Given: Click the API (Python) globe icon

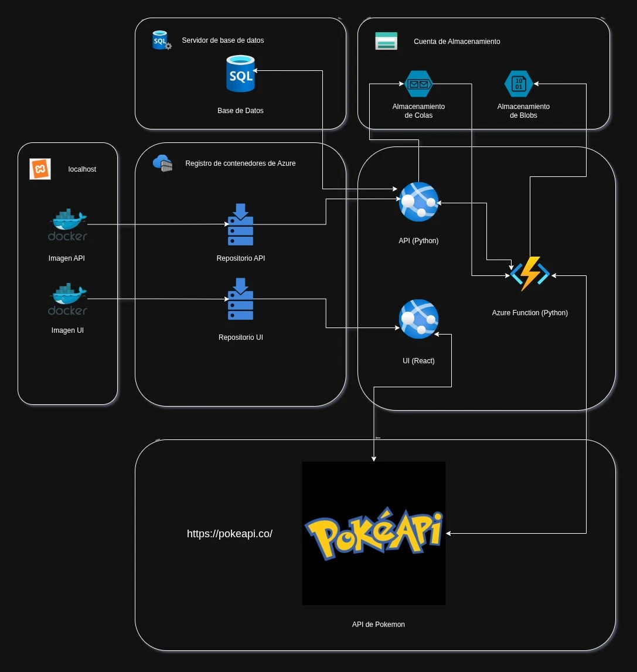Looking at the screenshot, I should (418, 202).
